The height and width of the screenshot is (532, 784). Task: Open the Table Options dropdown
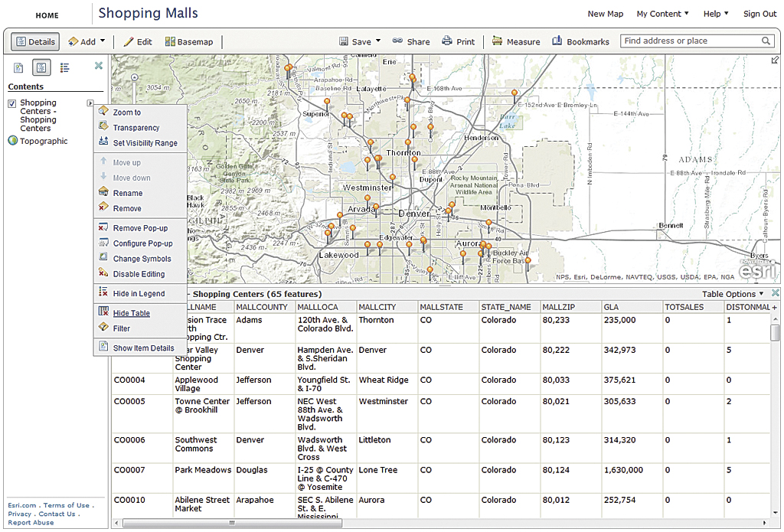pos(733,294)
